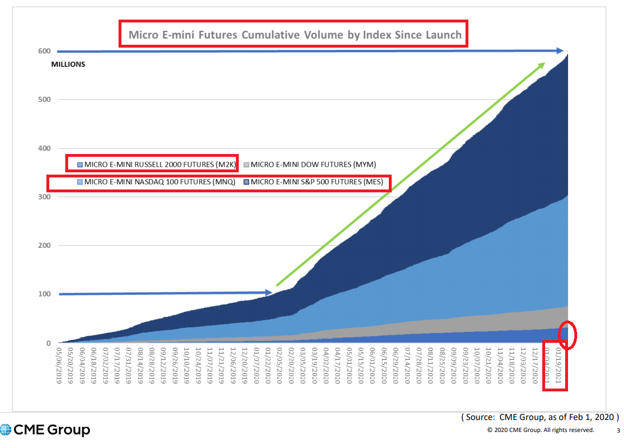Click the 100 value on the y-axis
Image resolution: width=624 pixels, height=448 pixels.
tap(45, 294)
